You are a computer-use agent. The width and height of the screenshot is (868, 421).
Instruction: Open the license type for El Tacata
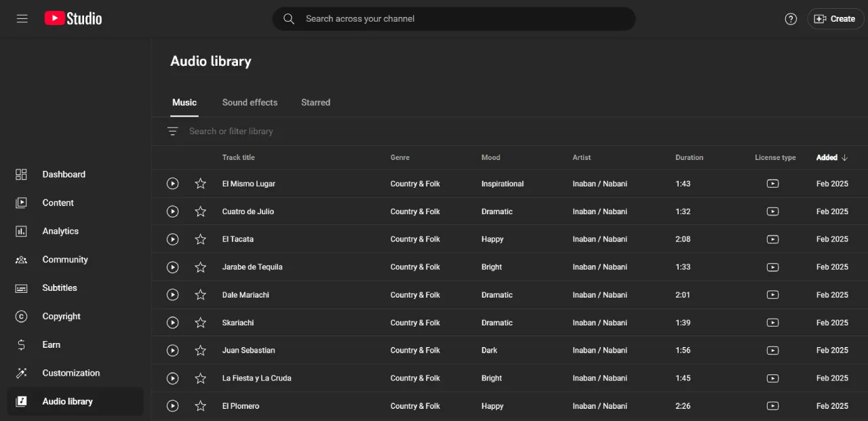(x=773, y=239)
